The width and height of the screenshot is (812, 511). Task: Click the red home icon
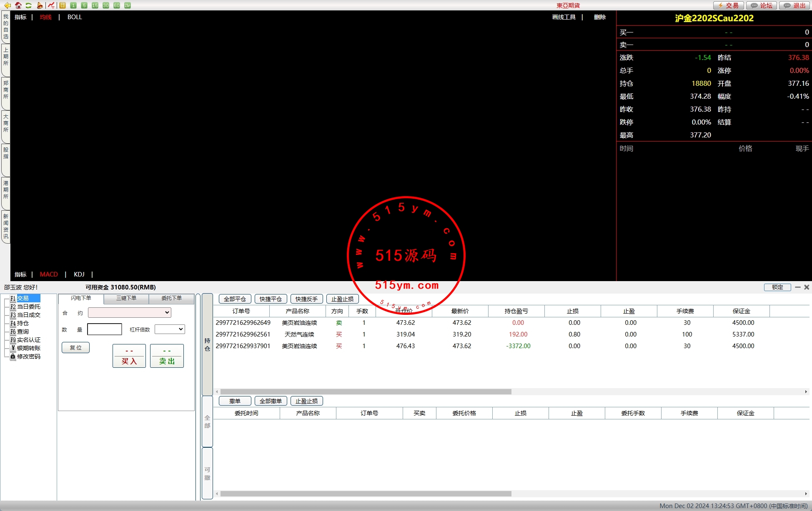point(18,5)
